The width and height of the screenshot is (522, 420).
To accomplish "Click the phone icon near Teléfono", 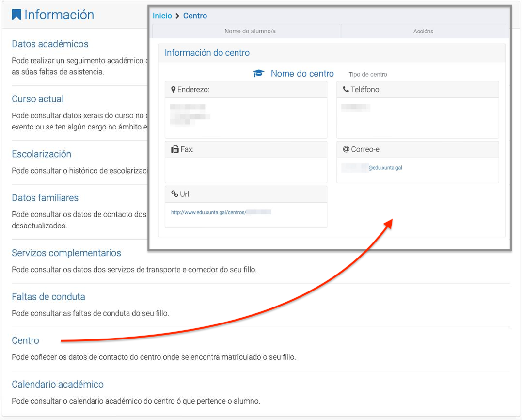I will [x=346, y=90].
